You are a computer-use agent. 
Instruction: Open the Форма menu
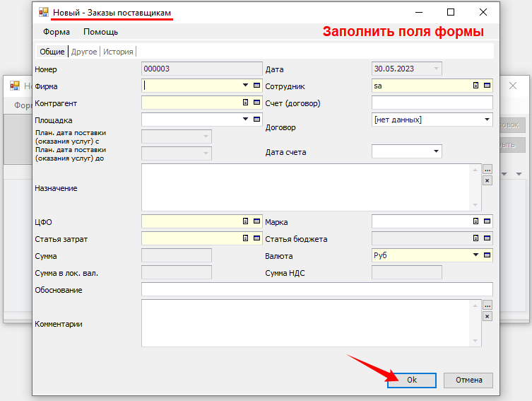[57, 32]
